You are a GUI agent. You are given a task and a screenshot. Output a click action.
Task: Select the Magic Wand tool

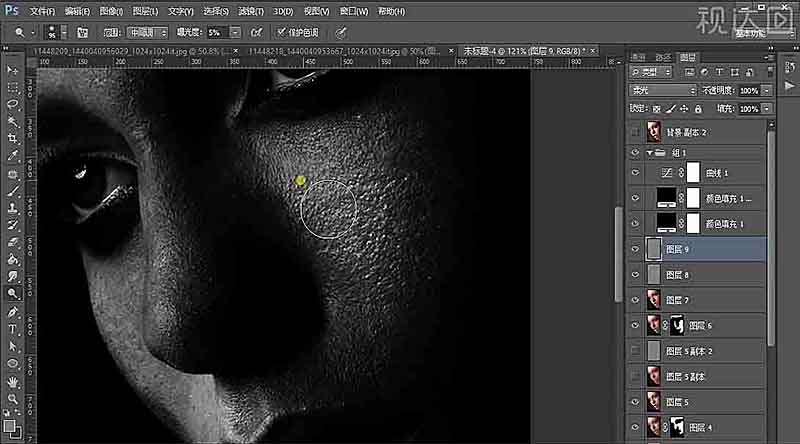tap(13, 121)
